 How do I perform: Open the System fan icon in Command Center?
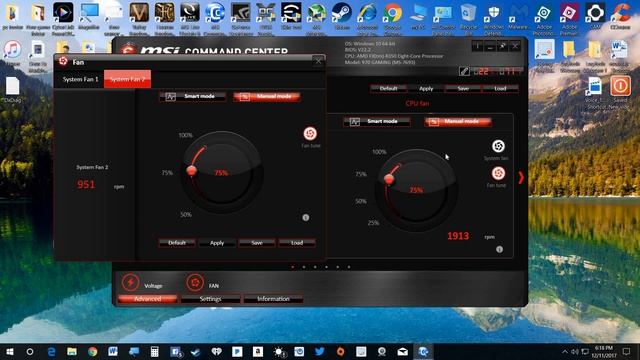pos(498,146)
